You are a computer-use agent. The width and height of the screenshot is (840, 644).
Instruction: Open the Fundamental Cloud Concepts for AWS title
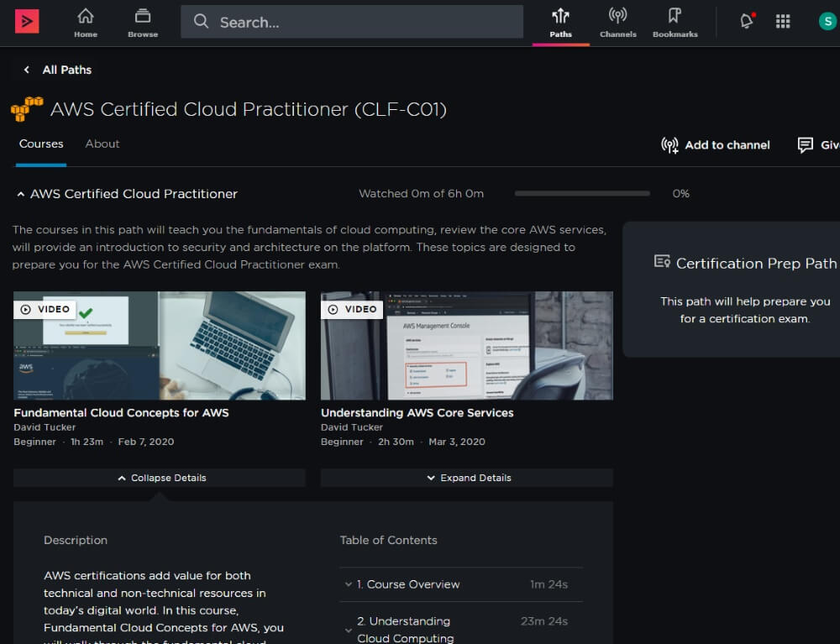[121, 413]
